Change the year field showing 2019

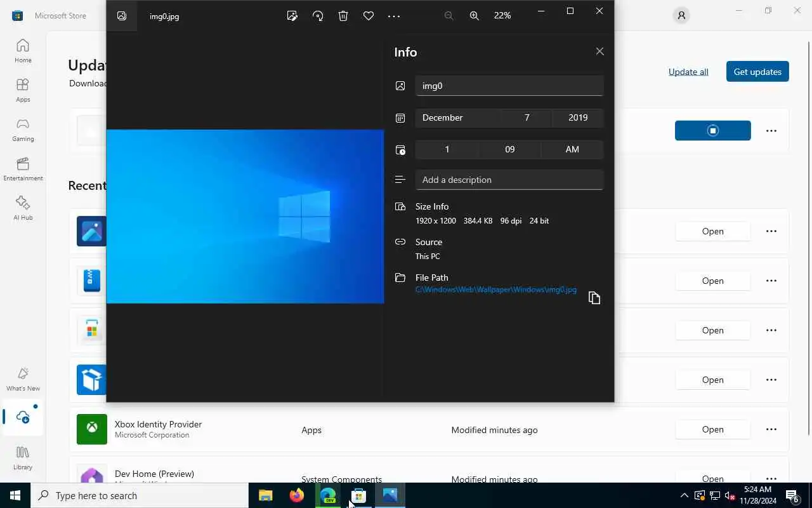pos(578,117)
